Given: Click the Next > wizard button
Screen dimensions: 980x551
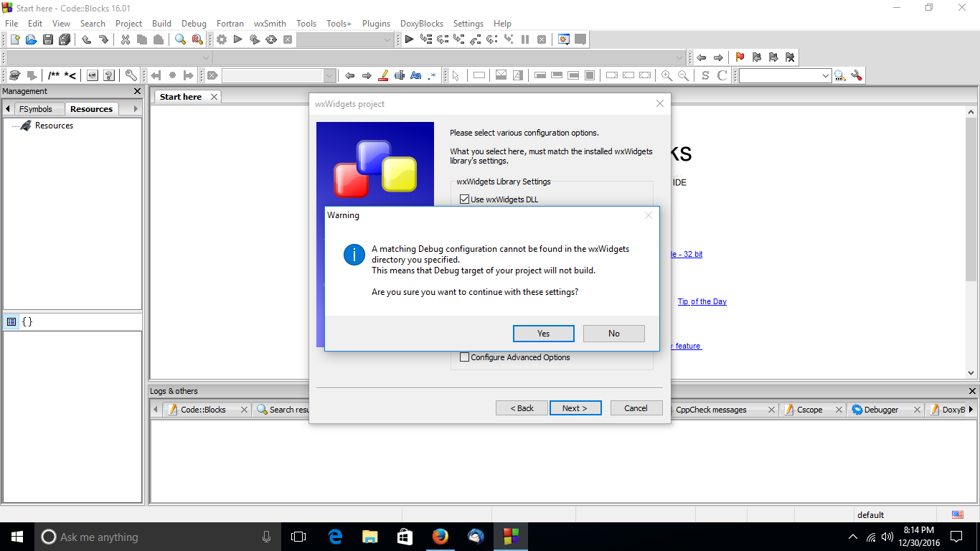Looking at the screenshot, I should click(575, 408).
